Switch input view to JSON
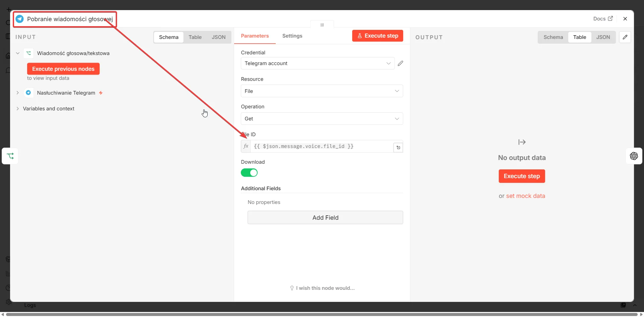644x317 pixels. [218, 37]
